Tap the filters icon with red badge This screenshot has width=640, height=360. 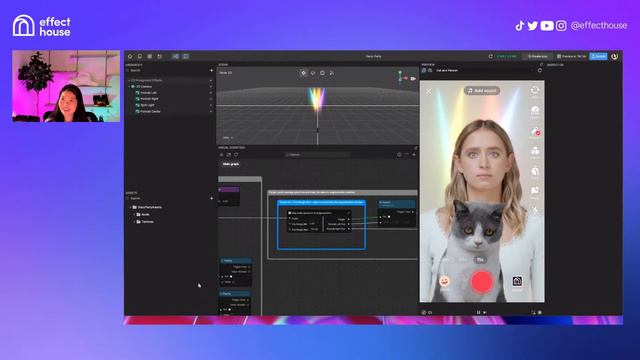535,131
